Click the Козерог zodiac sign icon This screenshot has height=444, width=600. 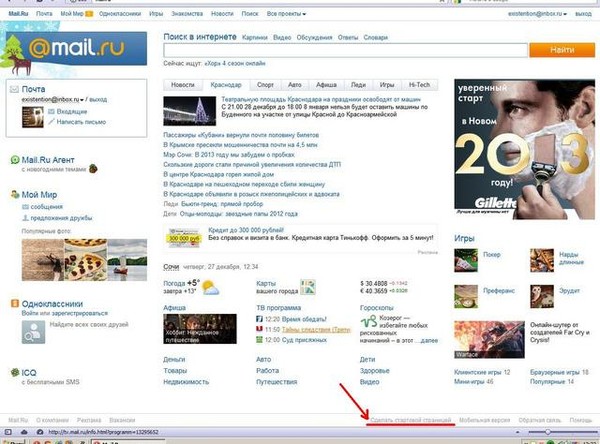[x=369, y=321]
